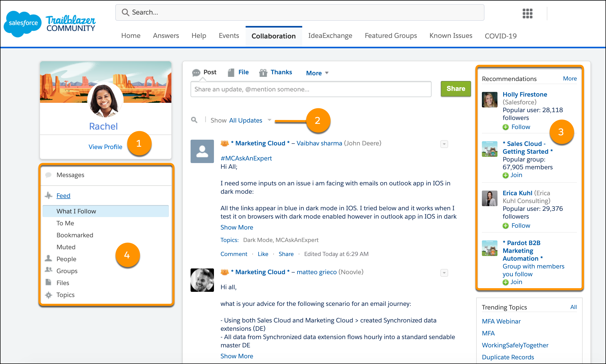Open Holly Firestone's avatar thumbnail
606x364 pixels.
pos(489,99)
